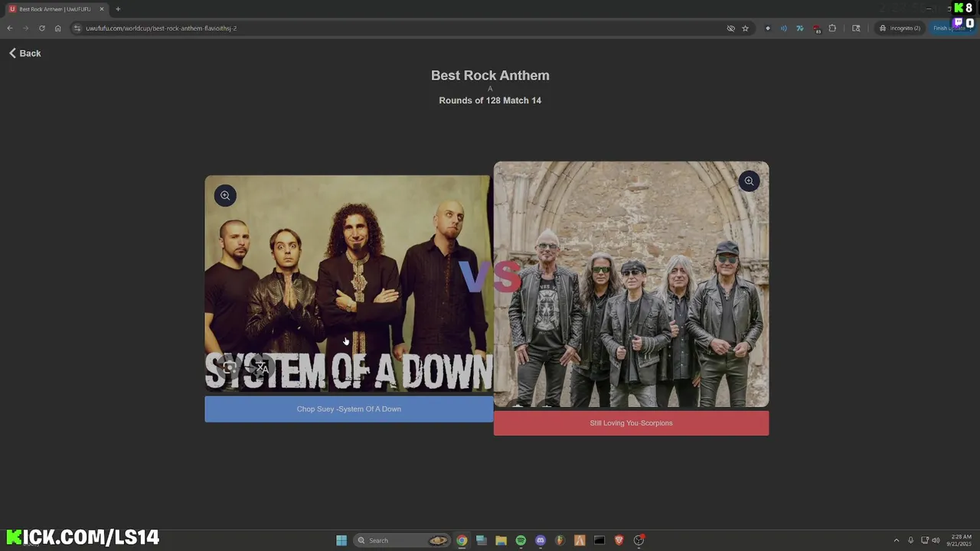The height and width of the screenshot is (551, 980).
Task: Vote for Still Loving You-Scorpions
Action: click(631, 423)
